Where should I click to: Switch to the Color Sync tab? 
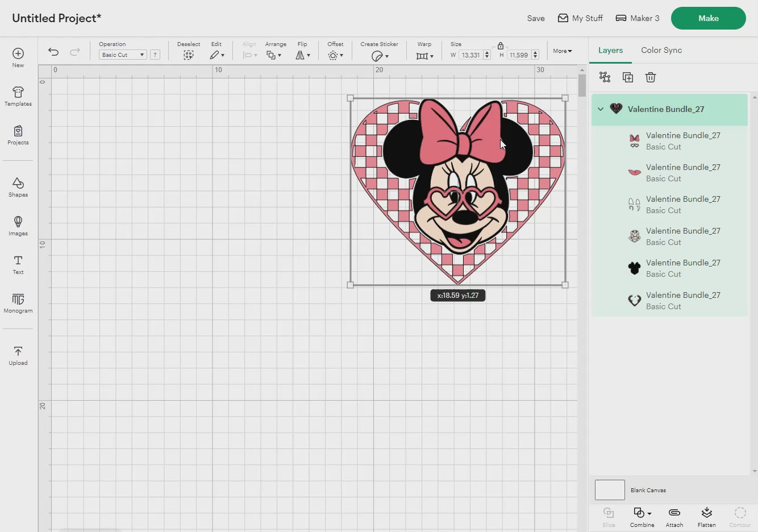tap(661, 50)
